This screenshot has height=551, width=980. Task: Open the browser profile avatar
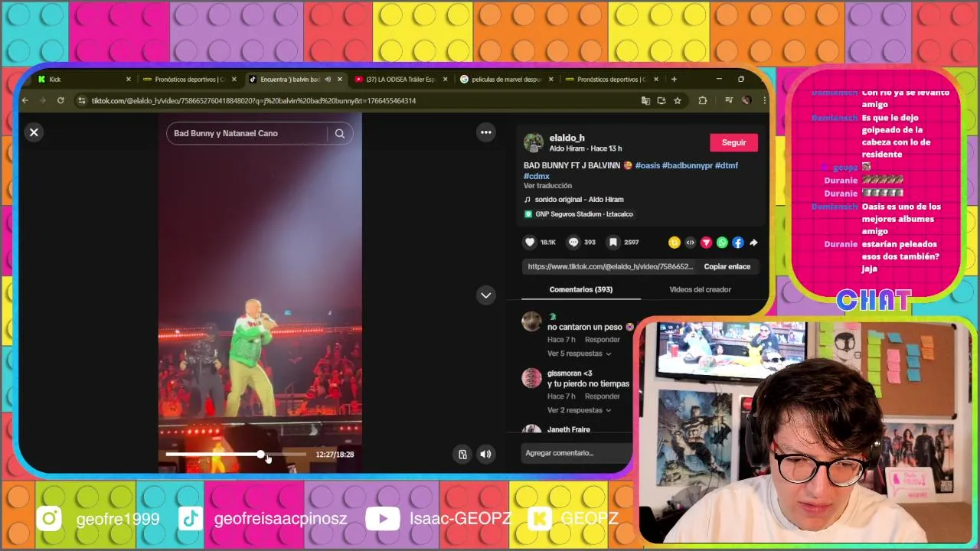tap(746, 100)
